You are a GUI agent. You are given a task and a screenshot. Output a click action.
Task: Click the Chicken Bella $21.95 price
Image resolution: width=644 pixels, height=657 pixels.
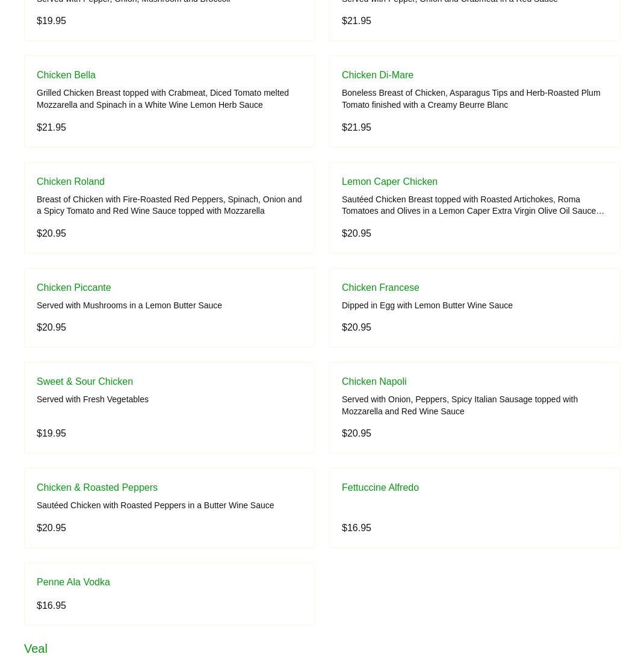pyautogui.click(x=51, y=127)
